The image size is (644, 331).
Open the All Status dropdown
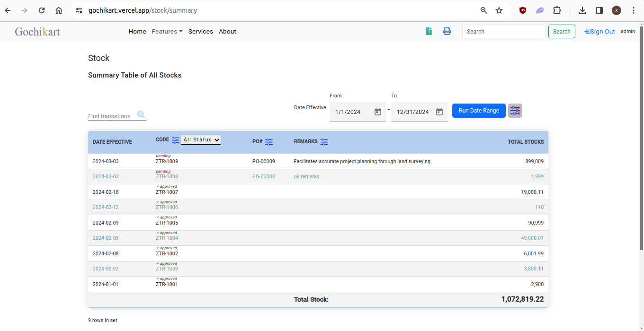pyautogui.click(x=201, y=140)
